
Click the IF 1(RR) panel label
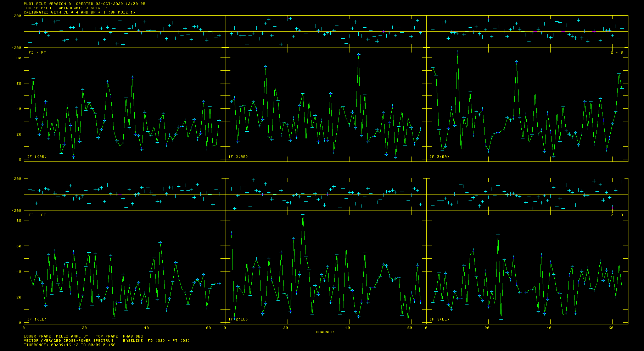37,157
